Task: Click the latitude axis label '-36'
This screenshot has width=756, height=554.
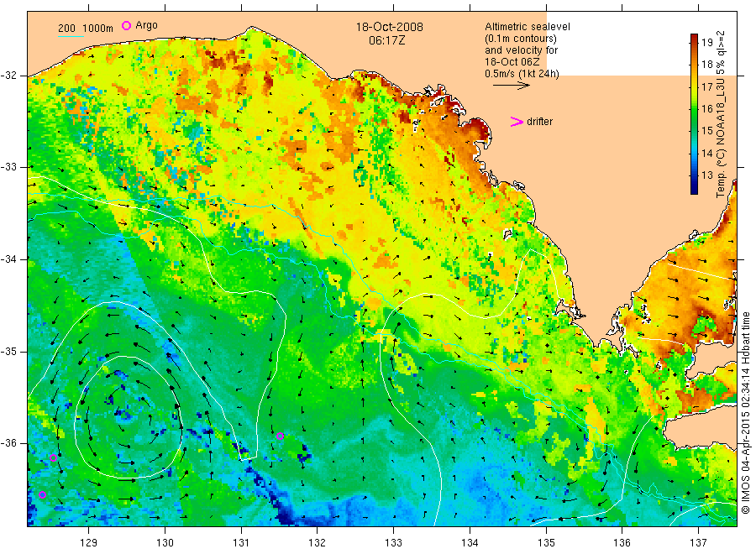Action: pos(8,443)
